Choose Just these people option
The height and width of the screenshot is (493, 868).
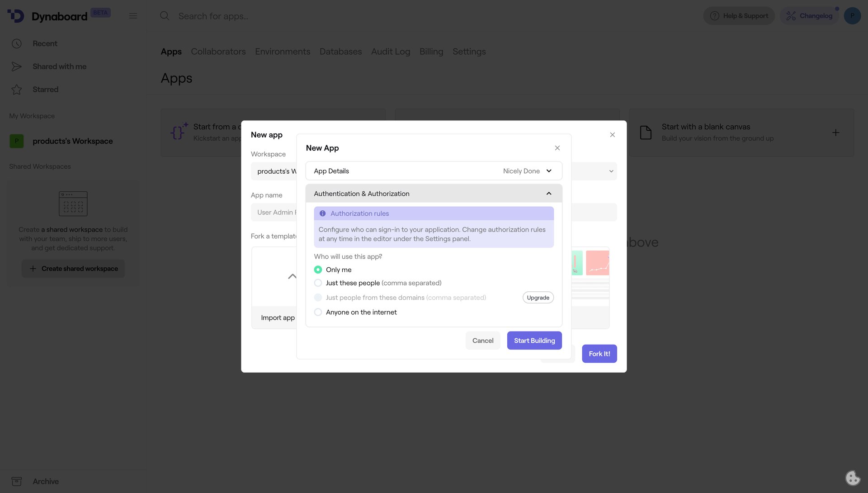(x=318, y=283)
